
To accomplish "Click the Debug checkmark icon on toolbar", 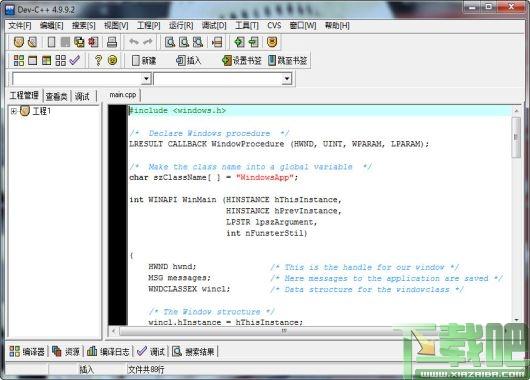I will [x=74, y=60].
